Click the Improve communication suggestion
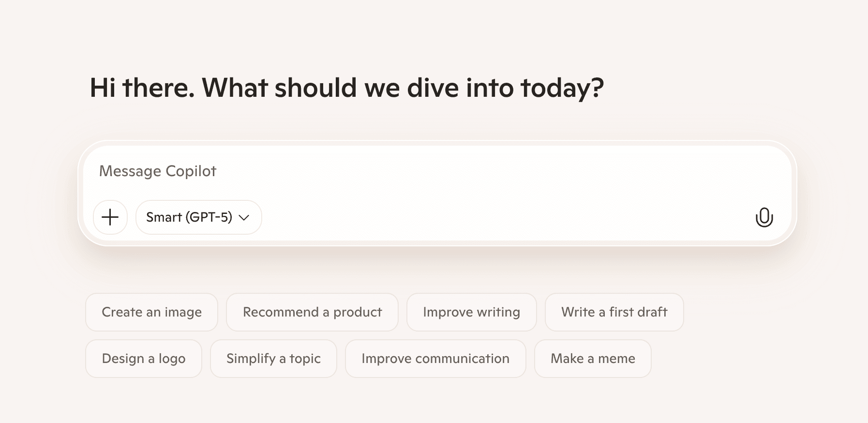This screenshot has height=423, width=868. click(435, 359)
